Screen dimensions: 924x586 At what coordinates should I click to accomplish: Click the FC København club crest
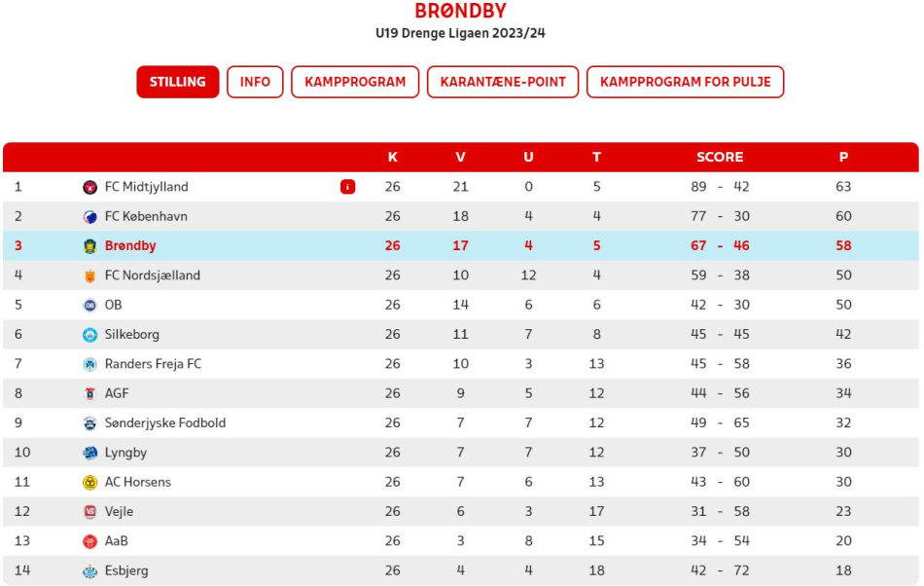[89, 217]
